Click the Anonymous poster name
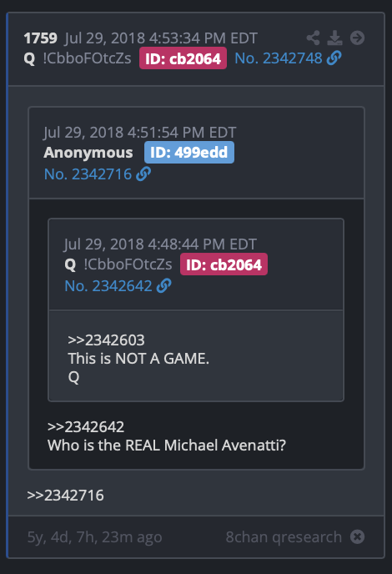Viewport: 392px width, 574px height. click(88, 153)
